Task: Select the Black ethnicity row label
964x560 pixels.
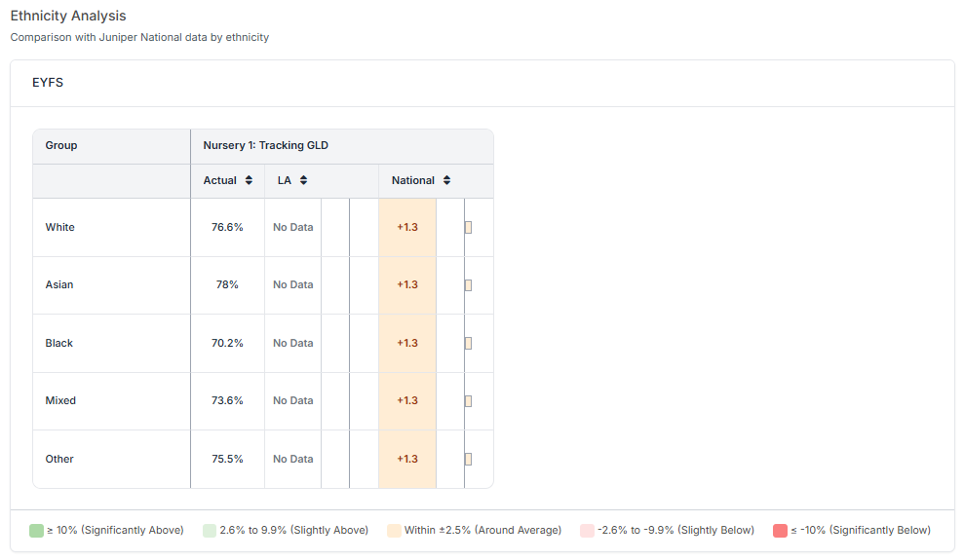Action: click(x=59, y=343)
